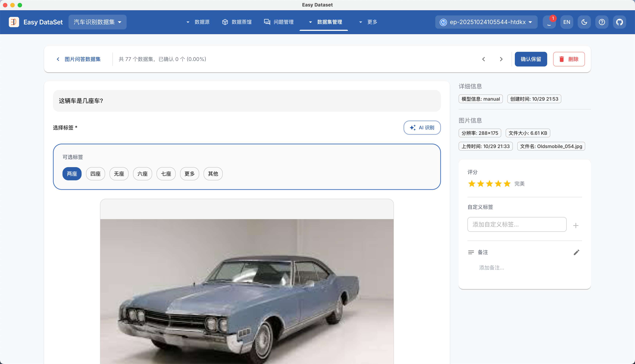Viewport: 635px width, 364px height.
Task: Expand the 更多 navigation menu
Action: [x=368, y=22]
